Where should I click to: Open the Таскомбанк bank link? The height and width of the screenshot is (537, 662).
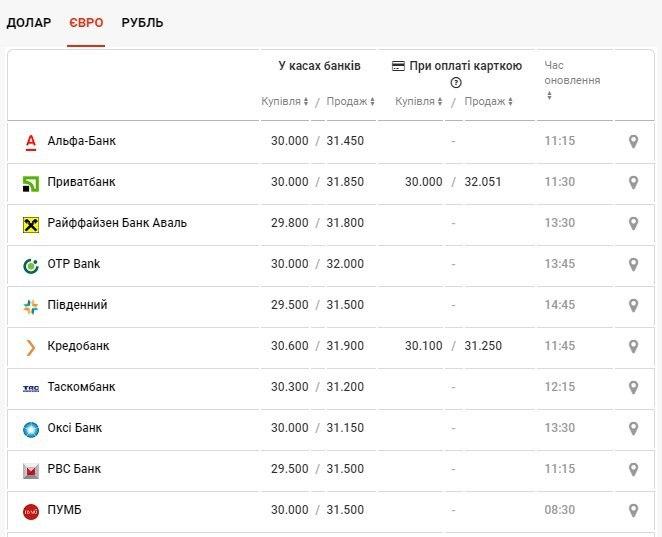pyautogui.click(x=81, y=387)
